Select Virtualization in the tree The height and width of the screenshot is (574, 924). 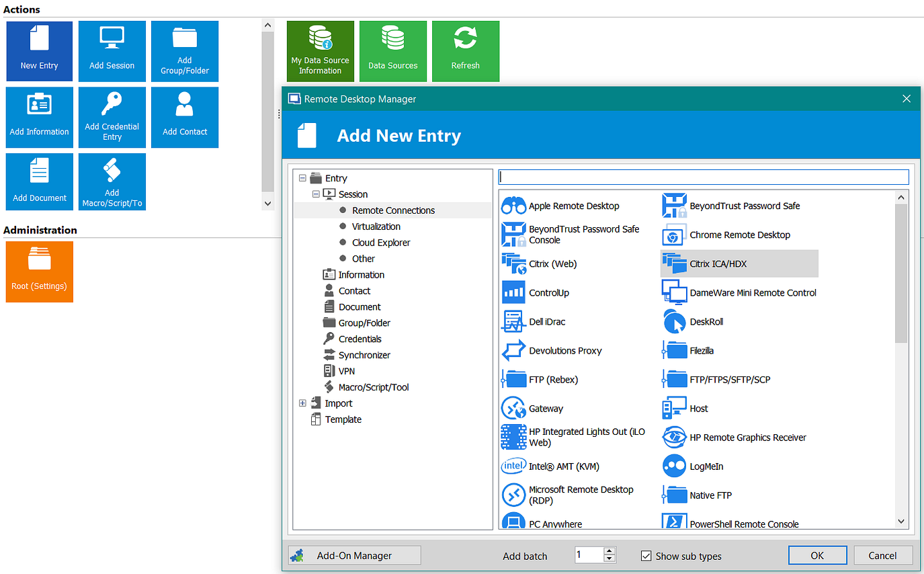click(x=376, y=227)
